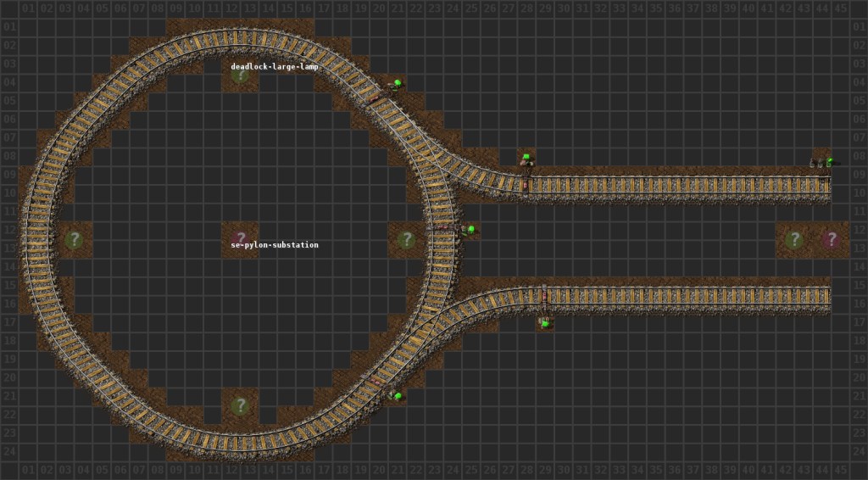Click the lower straight rail track segment
Screen dimensions: 868x480
tap(687, 296)
